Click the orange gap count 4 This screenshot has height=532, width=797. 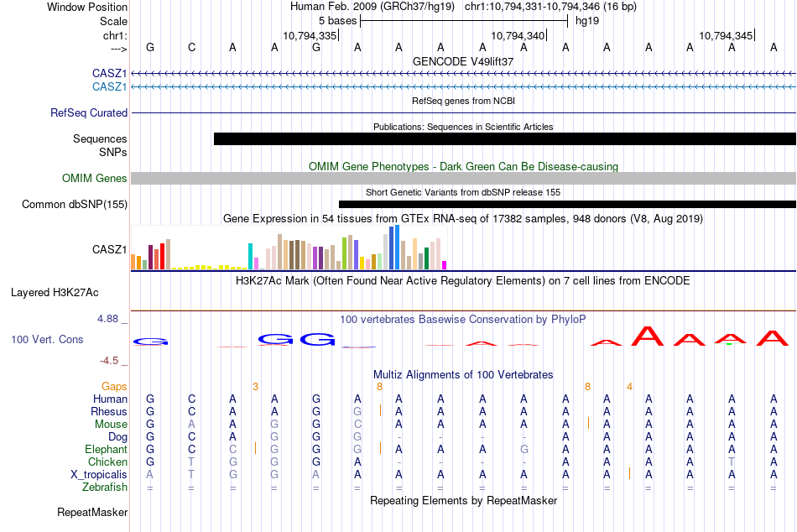(x=629, y=387)
